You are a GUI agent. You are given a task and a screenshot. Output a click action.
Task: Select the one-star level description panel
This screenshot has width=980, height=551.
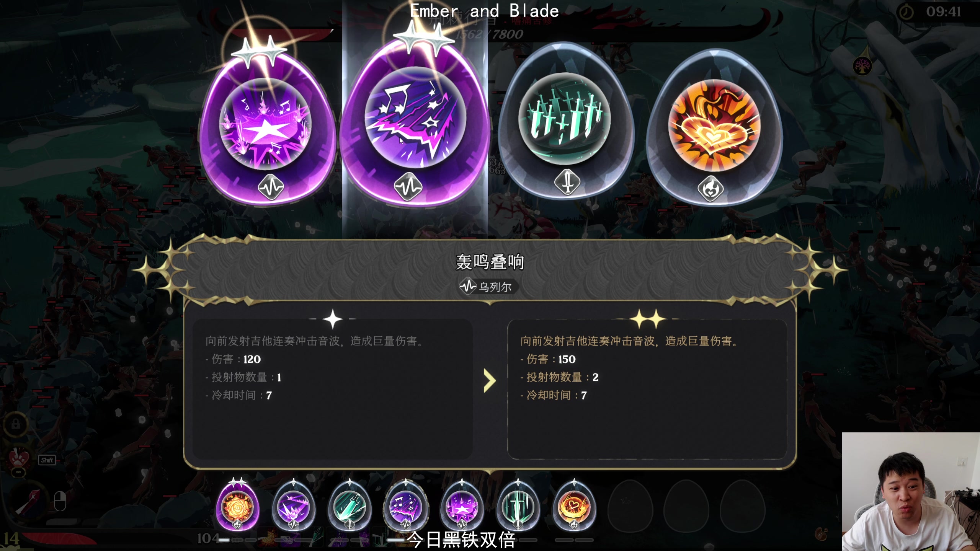(332, 389)
